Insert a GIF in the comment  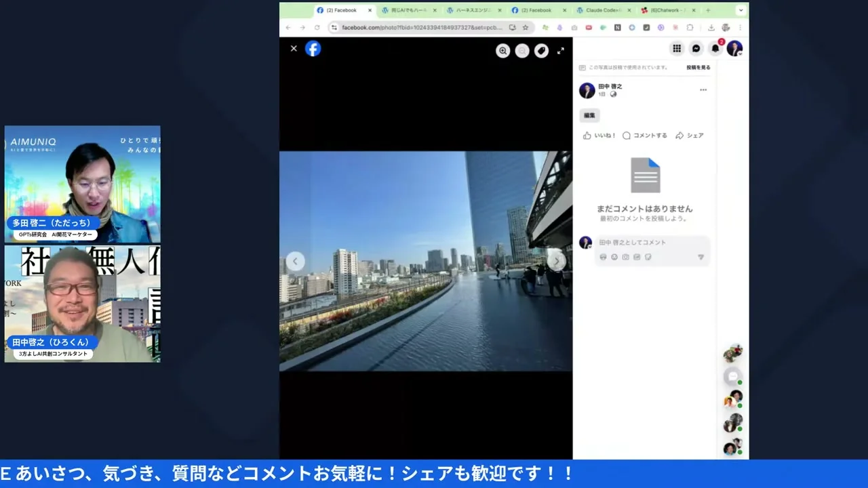point(635,257)
